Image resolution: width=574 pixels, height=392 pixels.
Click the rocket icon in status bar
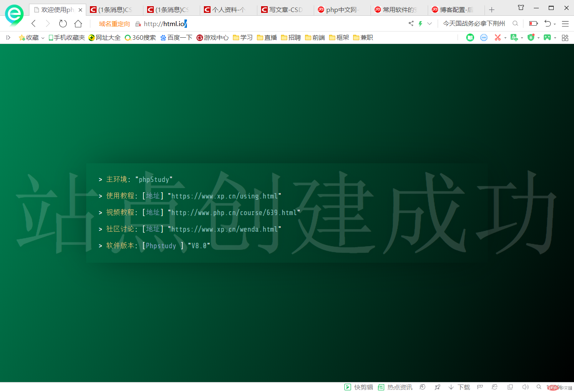(437, 387)
